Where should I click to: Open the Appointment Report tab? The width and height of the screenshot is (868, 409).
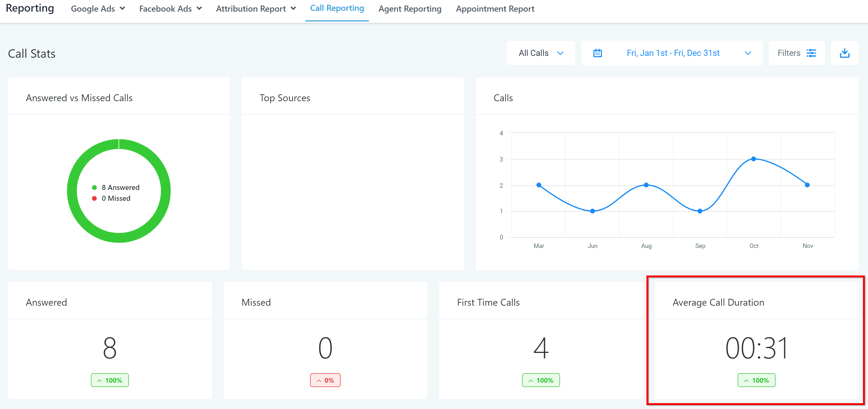[x=495, y=9]
